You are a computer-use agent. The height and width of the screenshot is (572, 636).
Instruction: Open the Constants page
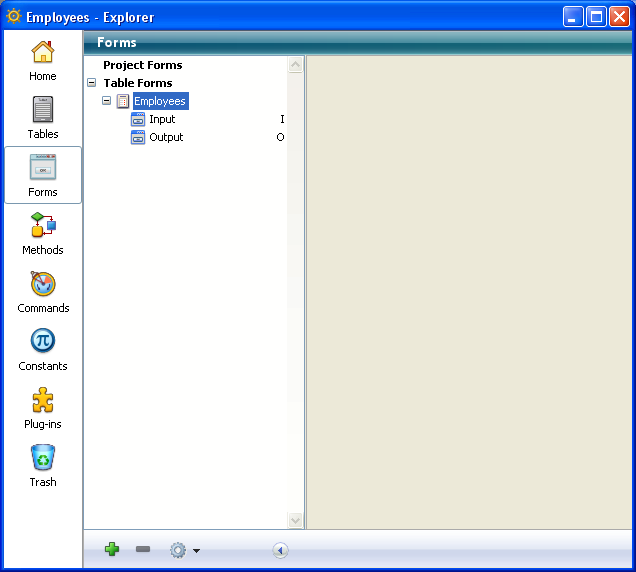tap(43, 350)
